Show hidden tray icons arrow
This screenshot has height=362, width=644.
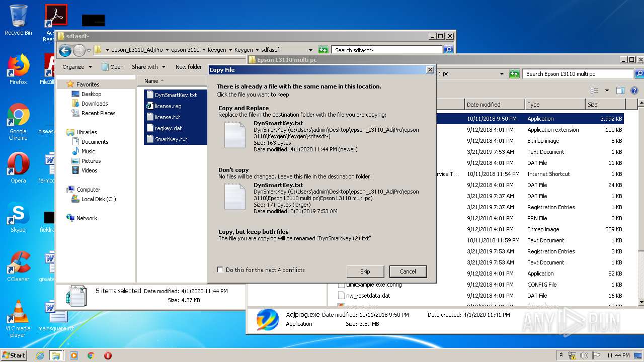tap(561, 355)
